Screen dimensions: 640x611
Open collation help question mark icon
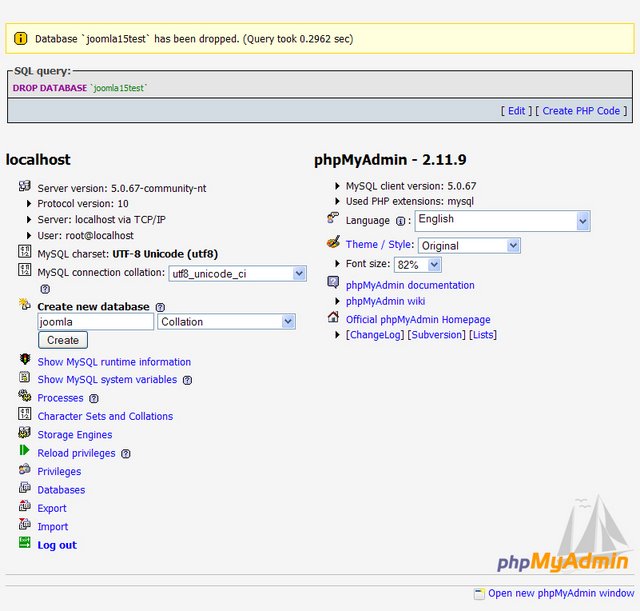pyautogui.click(x=45, y=289)
